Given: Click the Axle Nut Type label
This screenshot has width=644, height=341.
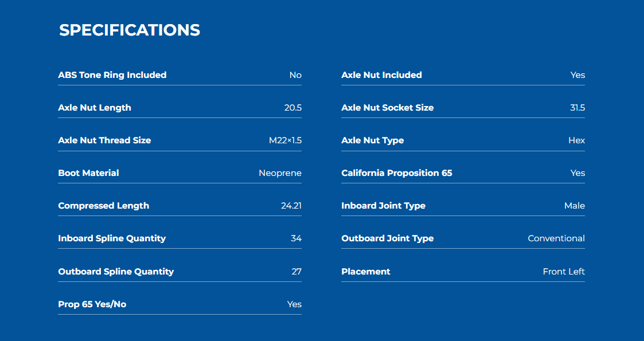Looking at the screenshot, I should tap(373, 140).
